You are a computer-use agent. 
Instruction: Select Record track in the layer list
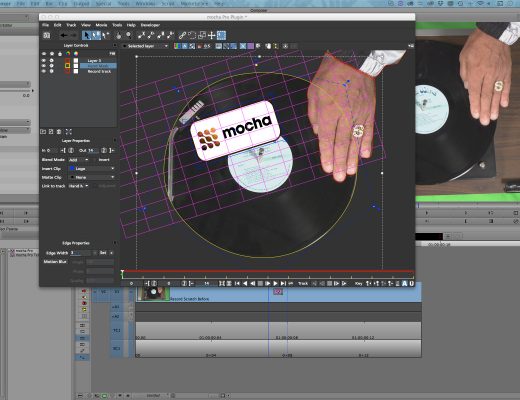coord(99,71)
